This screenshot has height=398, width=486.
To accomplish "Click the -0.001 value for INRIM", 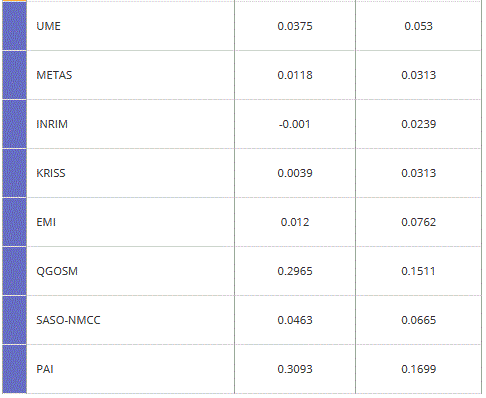I will 295,124.
